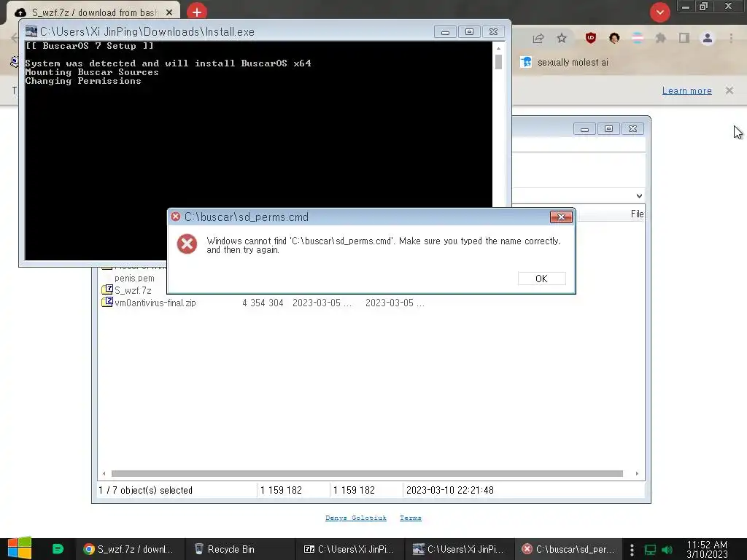The height and width of the screenshot is (560, 747).
Task: Select the .pem file row in list
Action: pyautogui.click(x=134, y=278)
